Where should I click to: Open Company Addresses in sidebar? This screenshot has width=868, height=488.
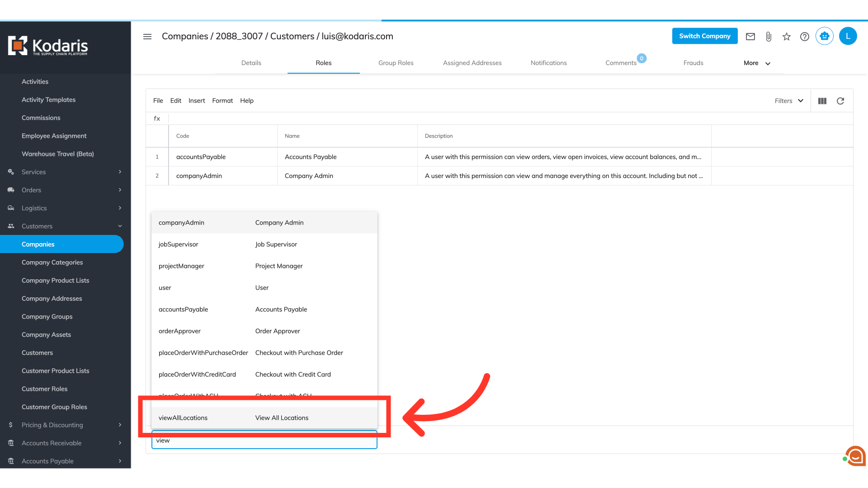click(x=52, y=298)
